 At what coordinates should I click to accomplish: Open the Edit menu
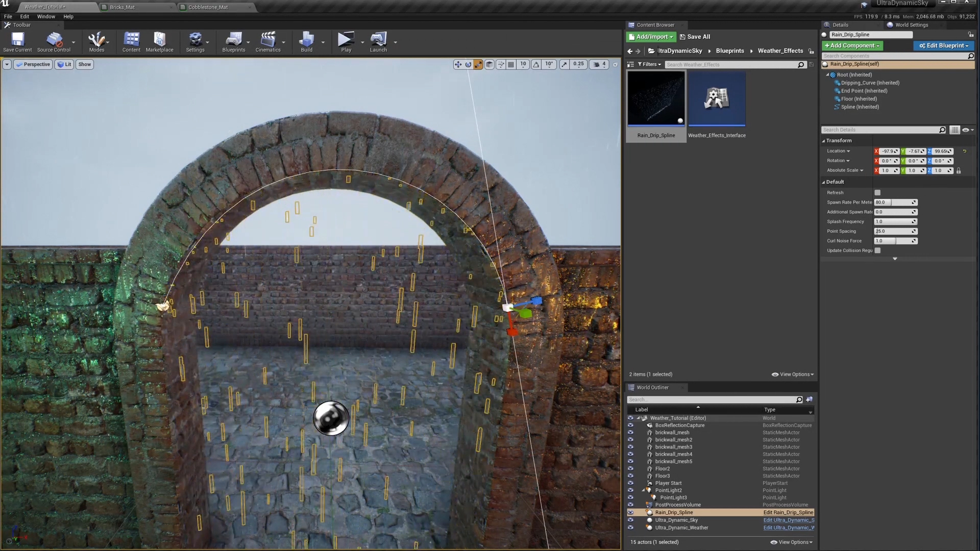(24, 16)
